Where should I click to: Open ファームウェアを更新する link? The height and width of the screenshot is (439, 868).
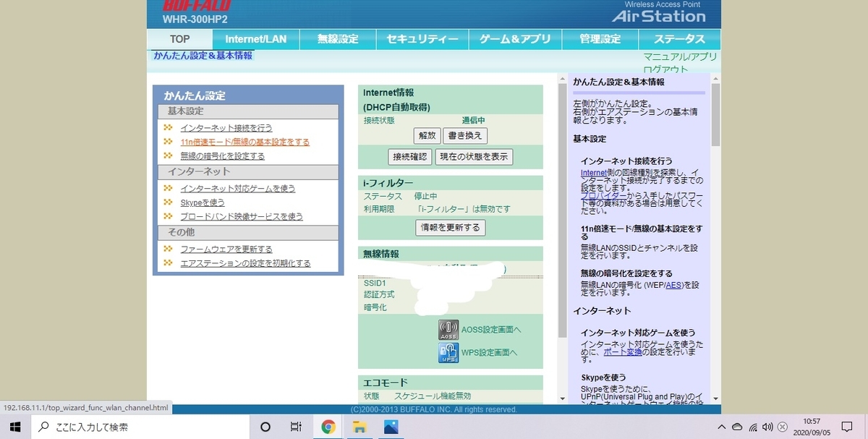coord(226,250)
